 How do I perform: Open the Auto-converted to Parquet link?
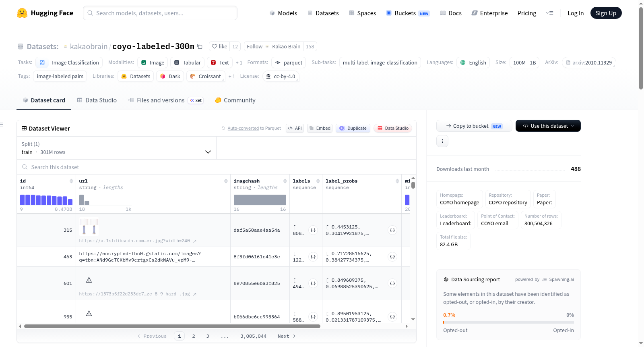243,128
